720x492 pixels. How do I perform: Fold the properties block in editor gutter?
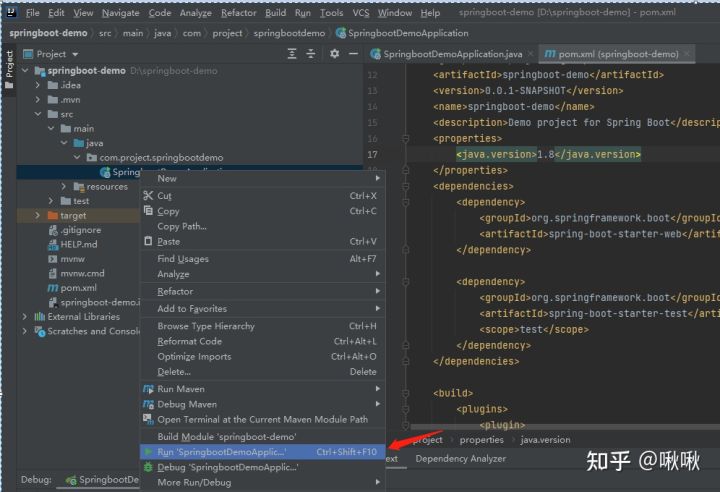[x=405, y=138]
